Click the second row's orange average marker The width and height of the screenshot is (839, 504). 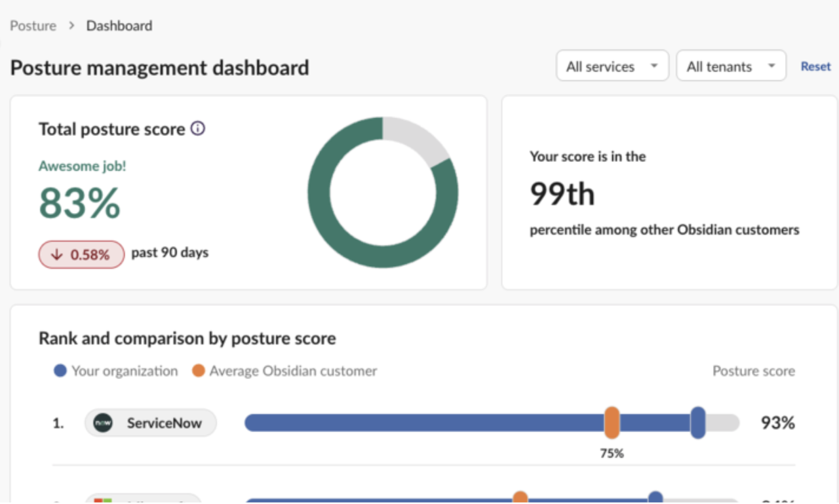pyautogui.click(x=520, y=497)
